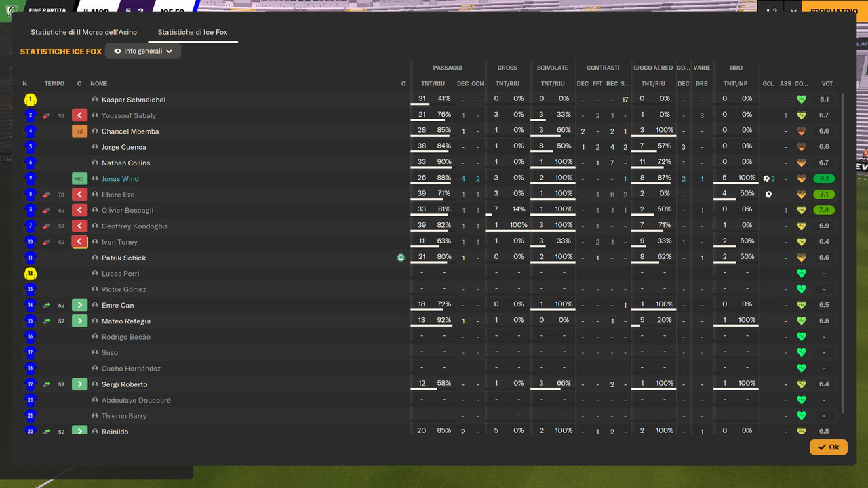Click the substitution swap icon in Ebere Eze's row
Viewport: 868px width, 488px height.
click(47, 195)
